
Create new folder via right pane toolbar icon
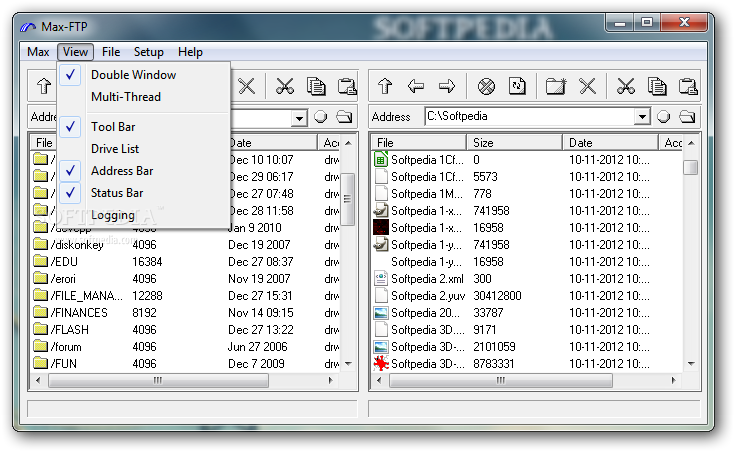tap(556, 86)
